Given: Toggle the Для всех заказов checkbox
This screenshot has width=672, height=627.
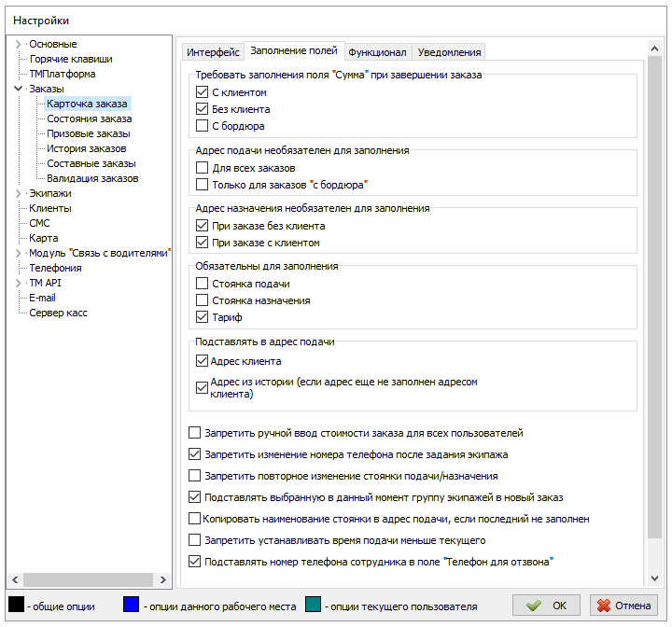Looking at the screenshot, I should pyautogui.click(x=203, y=168).
